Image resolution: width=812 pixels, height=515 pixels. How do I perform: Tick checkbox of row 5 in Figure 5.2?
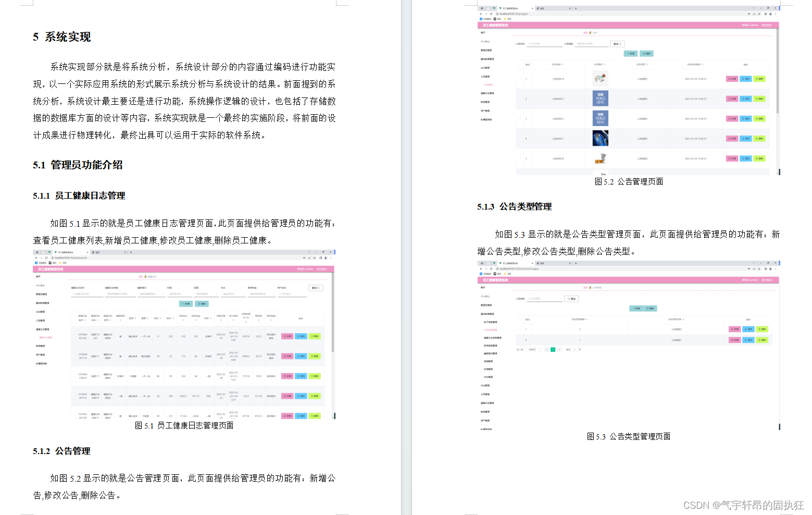point(519,158)
